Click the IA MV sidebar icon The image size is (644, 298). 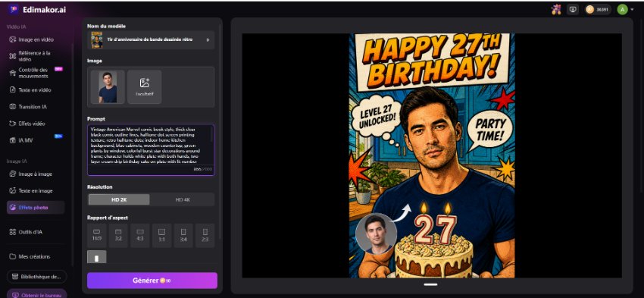[x=13, y=140]
